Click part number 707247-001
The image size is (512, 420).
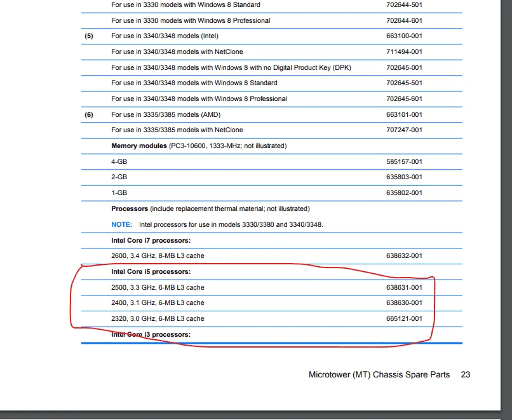(x=404, y=130)
